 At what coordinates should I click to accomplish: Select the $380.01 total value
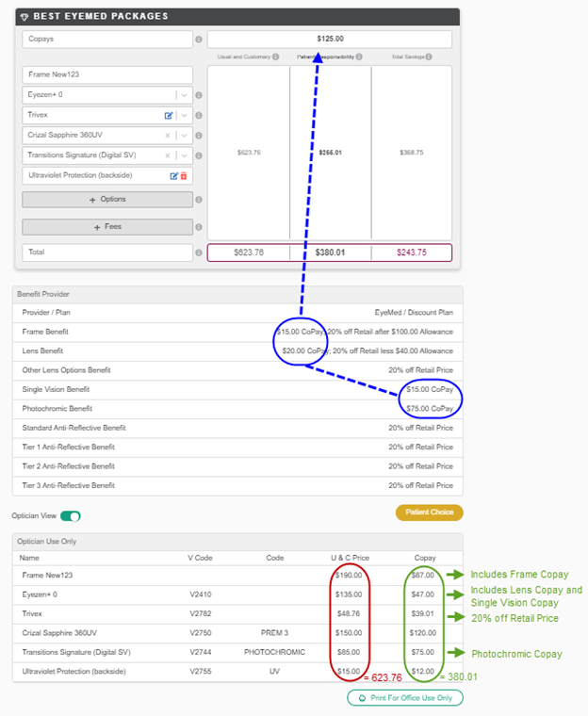(x=330, y=252)
